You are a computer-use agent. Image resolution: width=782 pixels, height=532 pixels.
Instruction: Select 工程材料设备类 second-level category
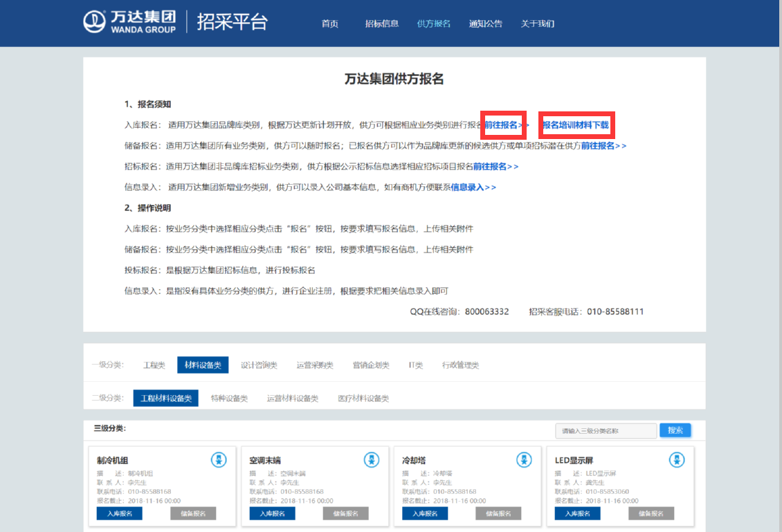[x=165, y=398]
